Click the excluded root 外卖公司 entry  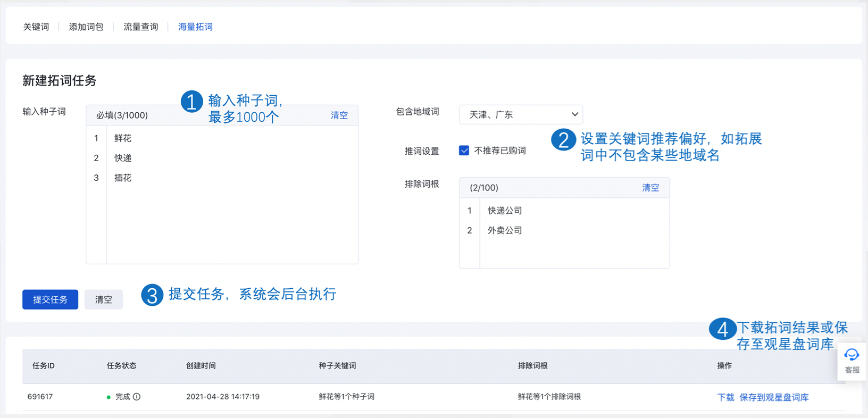click(505, 230)
